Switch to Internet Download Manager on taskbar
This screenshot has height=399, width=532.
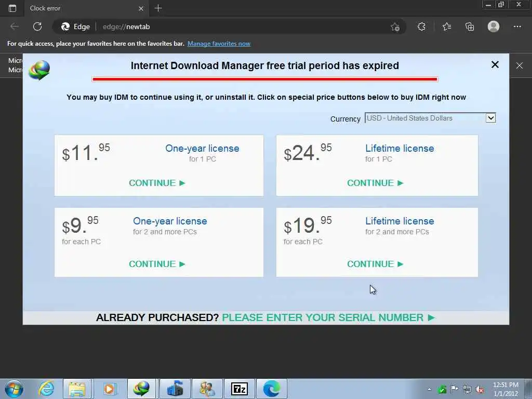tap(141, 389)
